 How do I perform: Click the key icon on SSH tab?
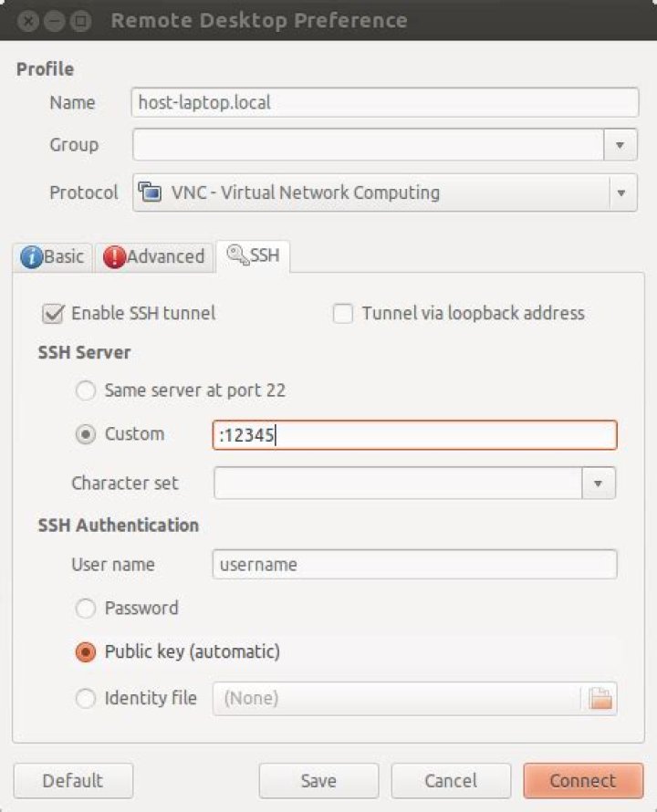pyautogui.click(x=238, y=255)
